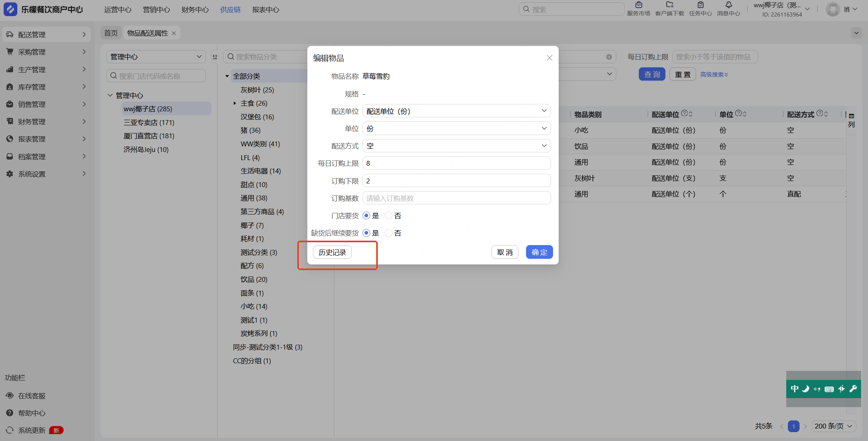Screen dimensions: 868x441
Task: Expand the 主食 (26) category
Action: click(235, 103)
